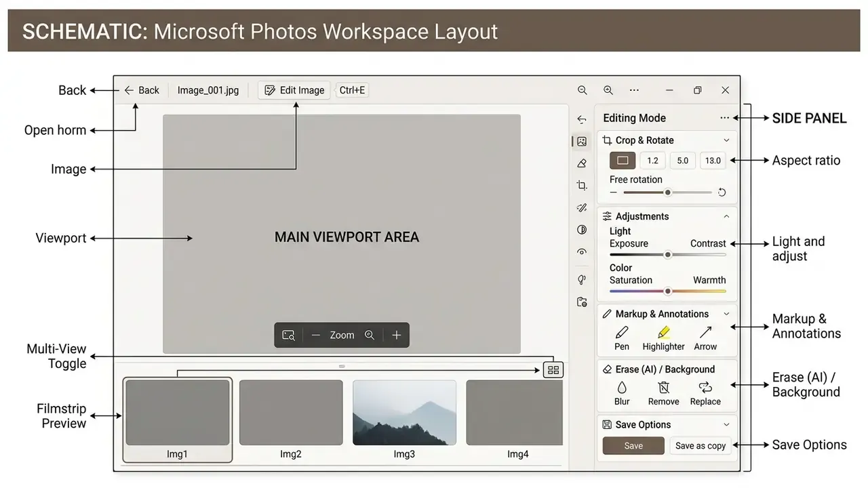The height and width of the screenshot is (488, 868).
Task: Choose the eraser tool in vertical toolbar
Action: (581, 163)
